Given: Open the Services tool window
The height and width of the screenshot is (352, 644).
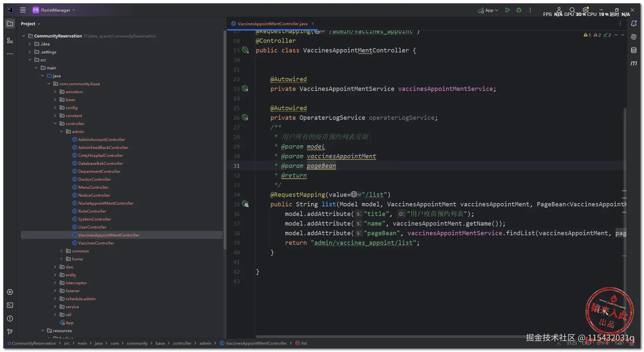Looking at the screenshot, I should (x=10, y=292).
